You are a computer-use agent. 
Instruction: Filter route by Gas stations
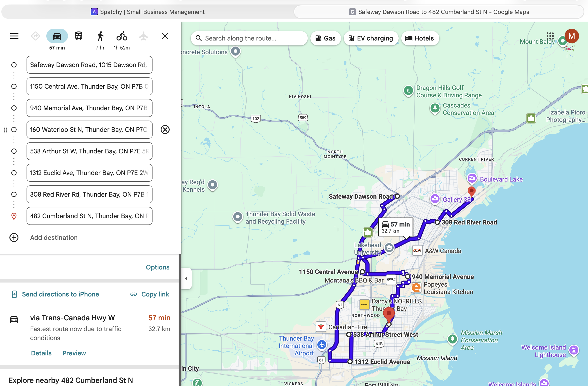tap(326, 38)
